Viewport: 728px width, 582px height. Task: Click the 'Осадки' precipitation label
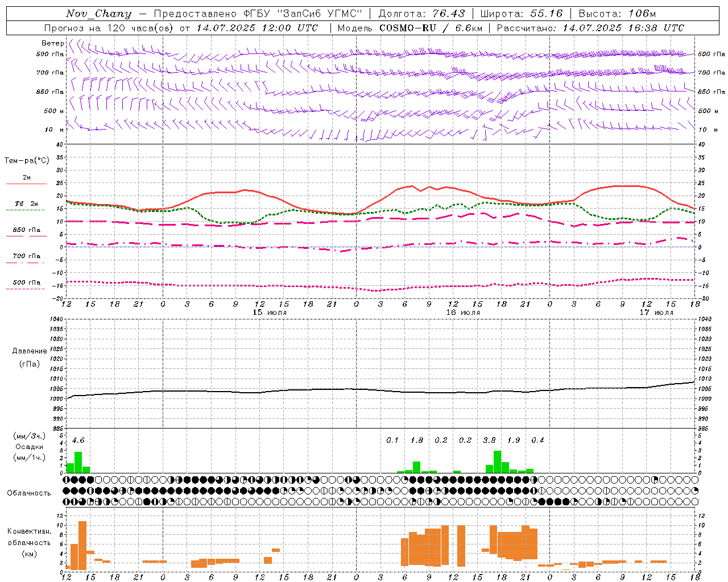pyautogui.click(x=29, y=447)
